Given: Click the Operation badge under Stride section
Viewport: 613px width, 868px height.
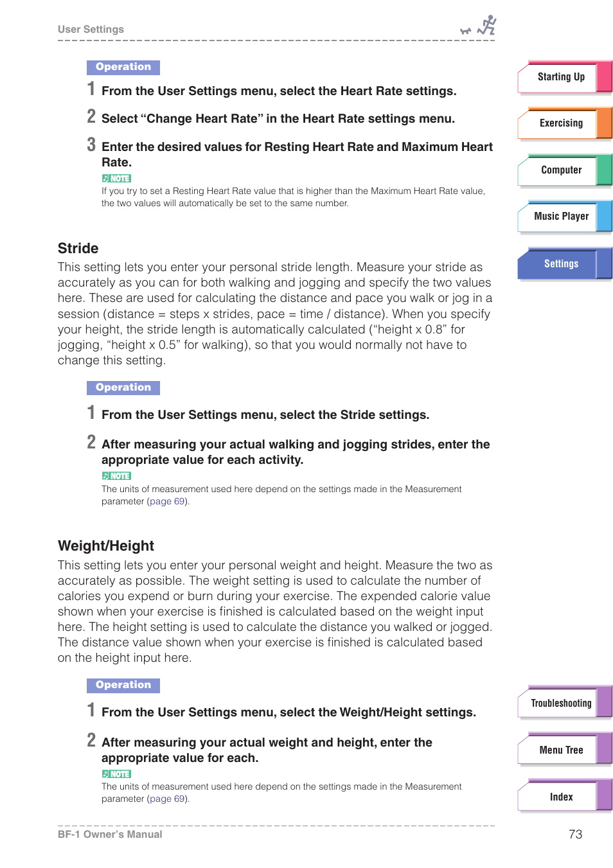Looking at the screenshot, I should 123,387.
